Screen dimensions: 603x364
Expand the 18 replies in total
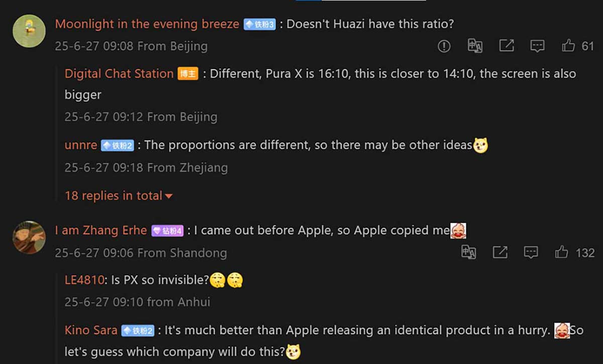[119, 196]
